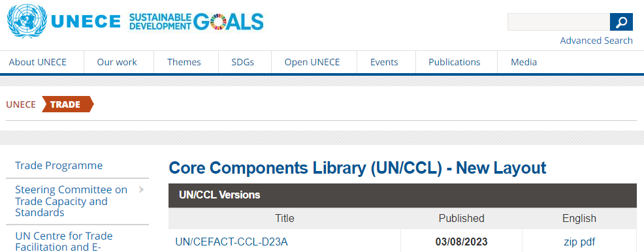Open the SDGs menu
The image size is (644, 252).
pyautogui.click(x=243, y=62)
